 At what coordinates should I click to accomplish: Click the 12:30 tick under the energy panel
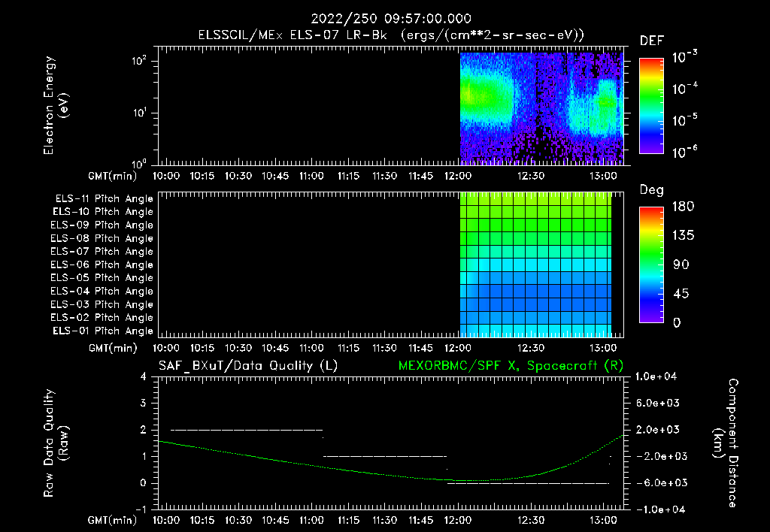pyautogui.click(x=530, y=176)
